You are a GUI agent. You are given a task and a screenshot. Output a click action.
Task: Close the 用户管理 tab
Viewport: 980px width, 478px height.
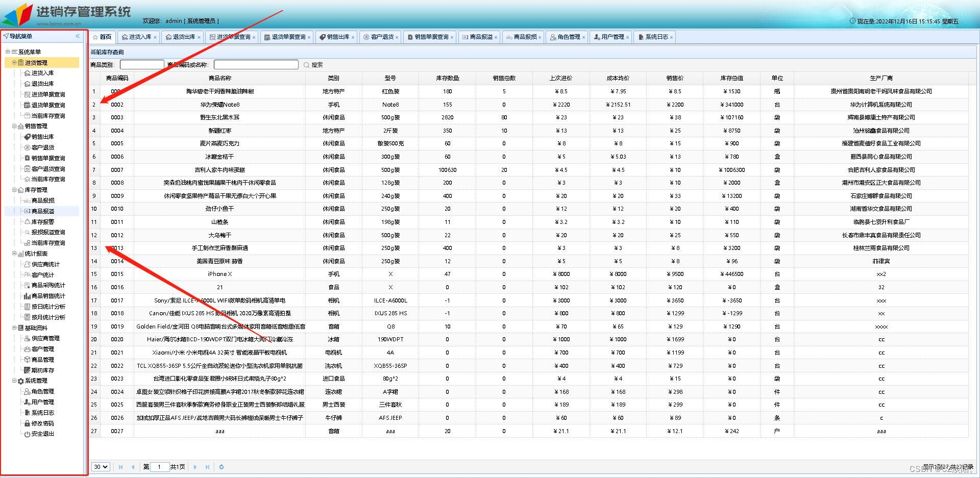627,37
